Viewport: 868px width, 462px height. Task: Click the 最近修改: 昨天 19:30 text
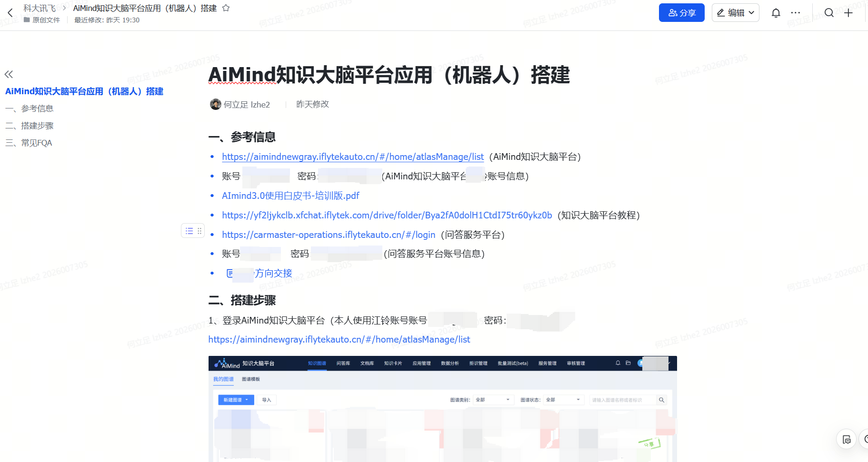pos(107,20)
